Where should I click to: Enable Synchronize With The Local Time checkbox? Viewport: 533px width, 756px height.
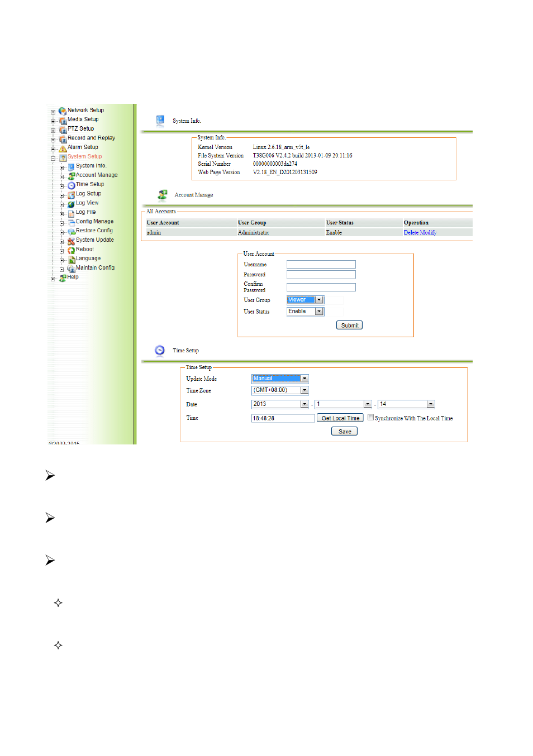point(370,417)
